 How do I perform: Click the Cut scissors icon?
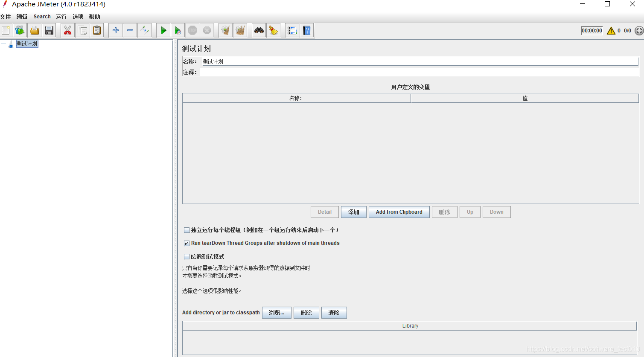[67, 30]
